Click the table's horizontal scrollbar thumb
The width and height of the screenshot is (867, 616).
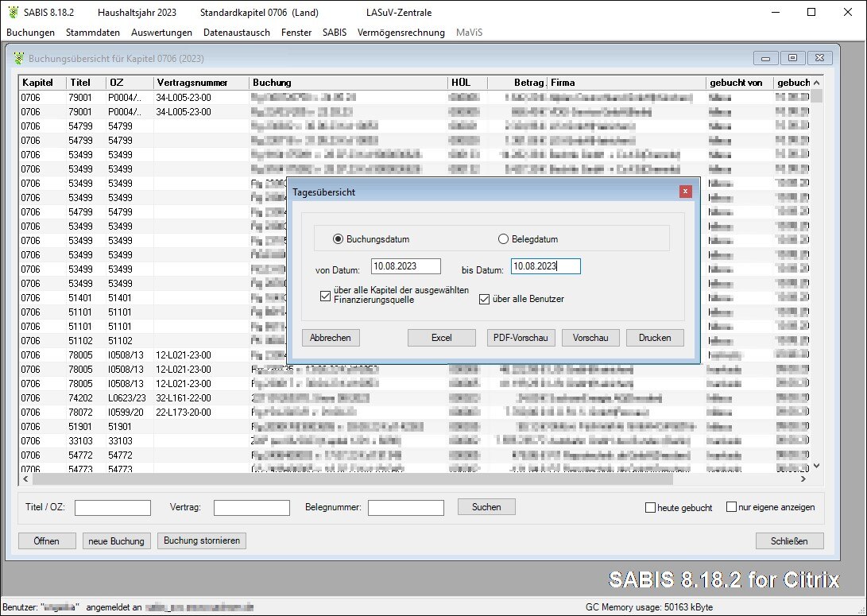tap(352, 478)
